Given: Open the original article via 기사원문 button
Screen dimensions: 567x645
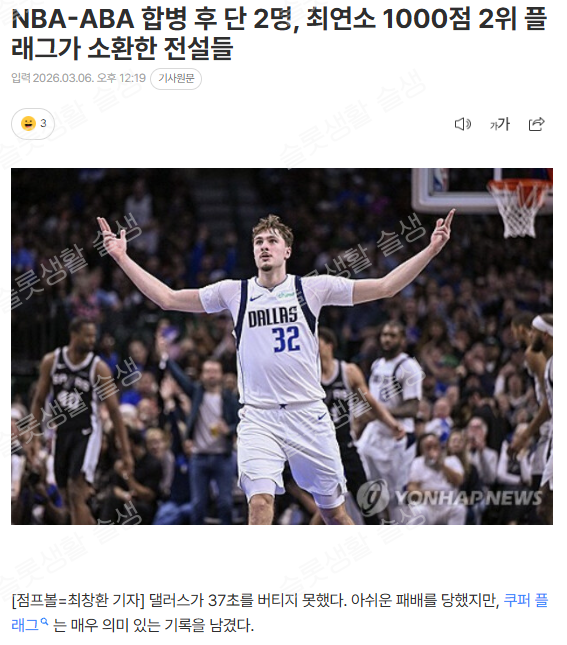Looking at the screenshot, I should click(x=176, y=78).
